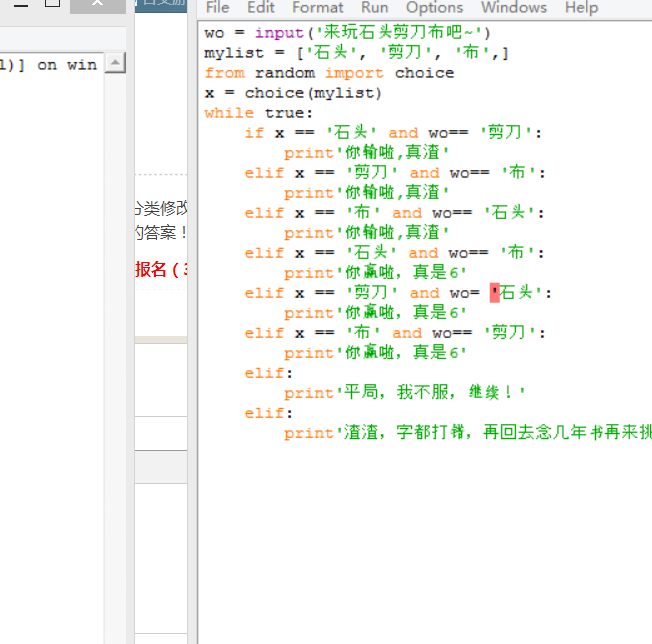This screenshot has width=652, height=644.
Task: Open the Edit menu
Action: pos(261,8)
